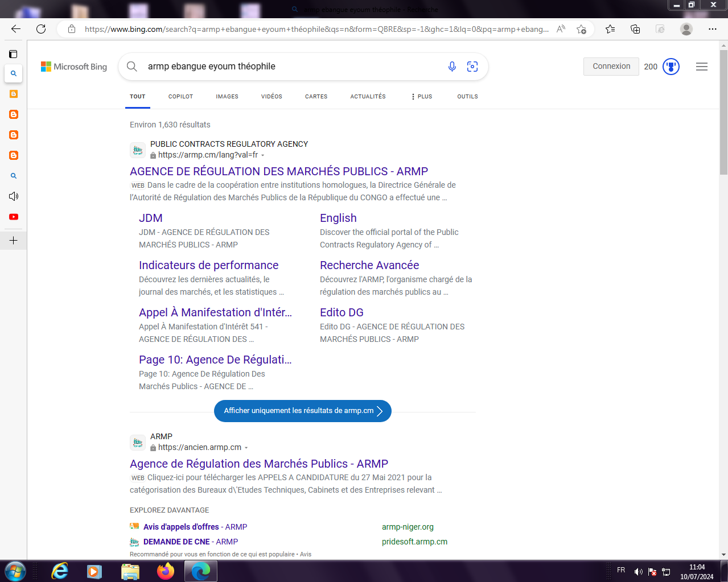The height and width of the screenshot is (582, 728).
Task: Select the TOUT results tab
Action: (138, 97)
